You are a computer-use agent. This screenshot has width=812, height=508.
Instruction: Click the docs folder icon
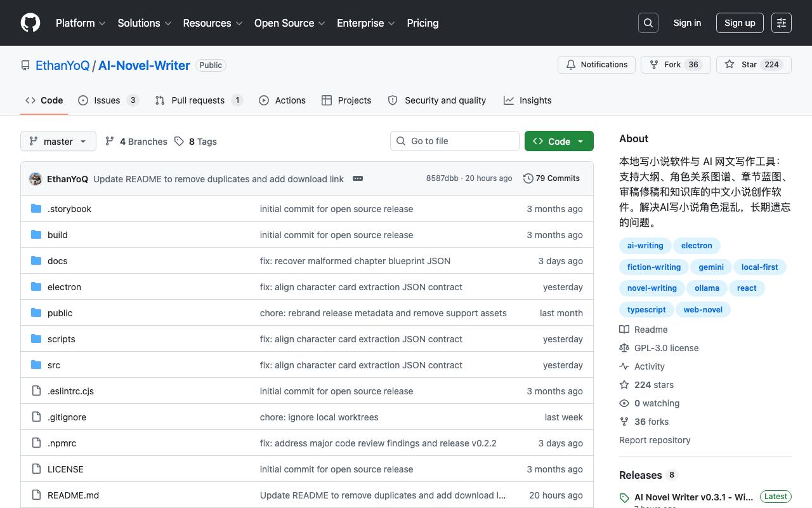pos(36,261)
